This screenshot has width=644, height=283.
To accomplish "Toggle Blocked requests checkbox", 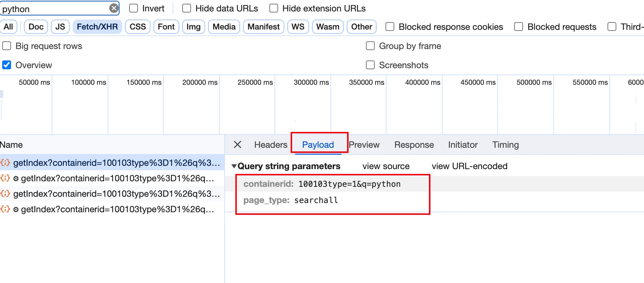I will pyautogui.click(x=519, y=27).
